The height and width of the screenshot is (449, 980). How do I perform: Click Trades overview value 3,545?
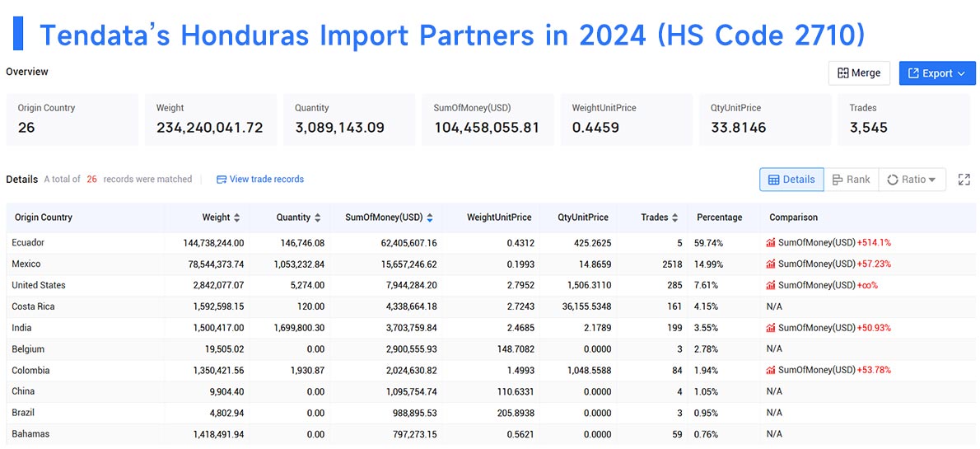pos(868,129)
